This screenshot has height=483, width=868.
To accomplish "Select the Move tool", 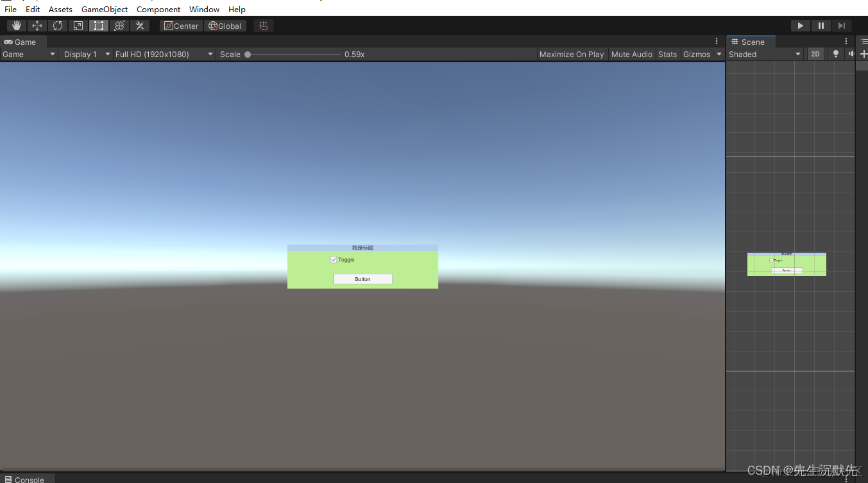I will pos(37,26).
